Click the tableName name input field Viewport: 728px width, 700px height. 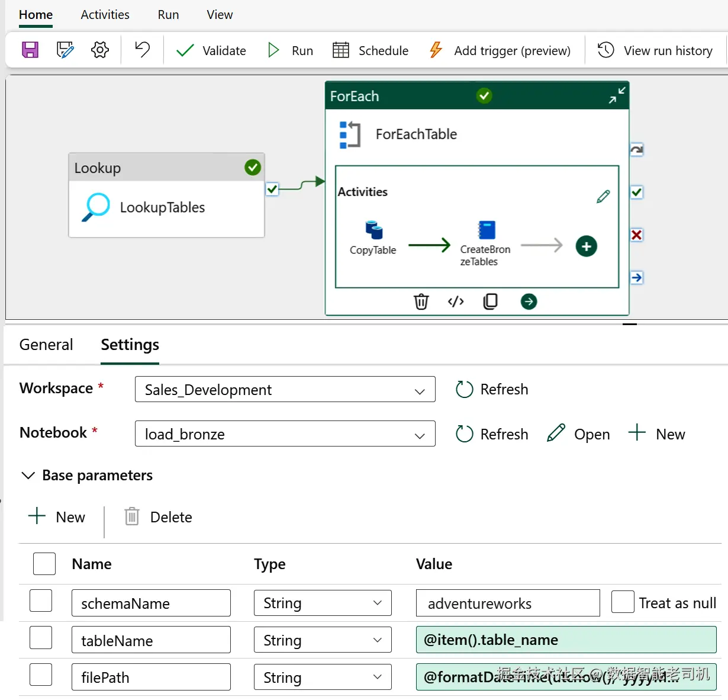(x=151, y=640)
